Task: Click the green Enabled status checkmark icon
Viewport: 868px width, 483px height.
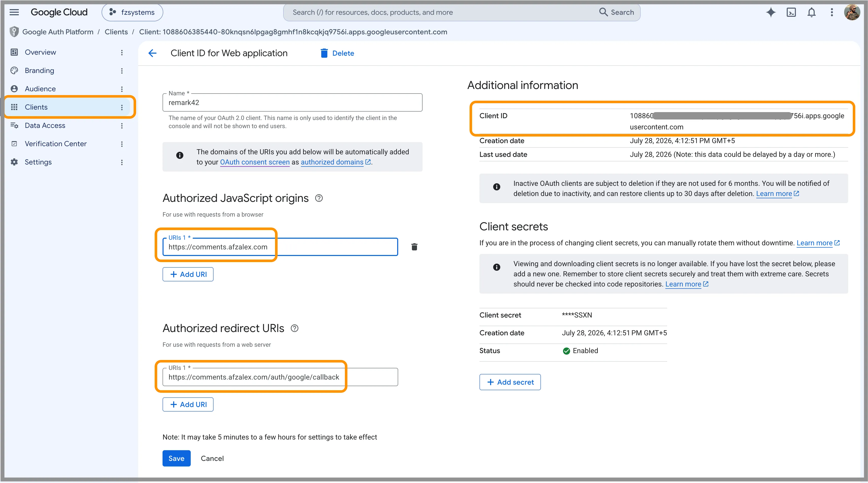Action: tap(566, 351)
